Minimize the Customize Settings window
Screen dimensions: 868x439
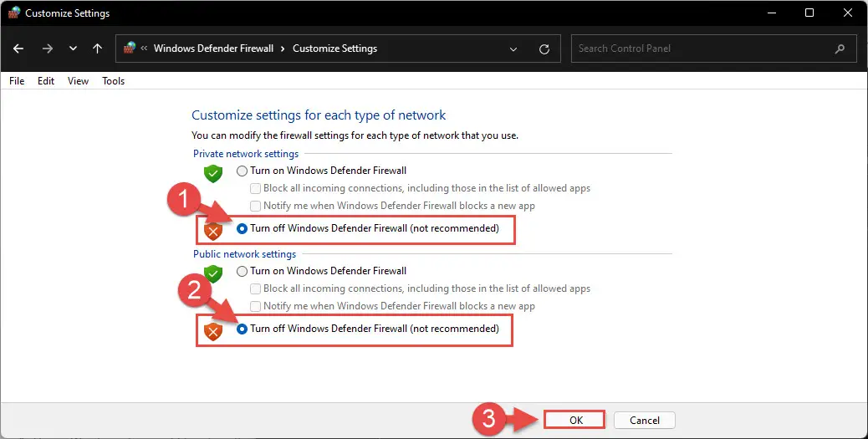(x=772, y=13)
